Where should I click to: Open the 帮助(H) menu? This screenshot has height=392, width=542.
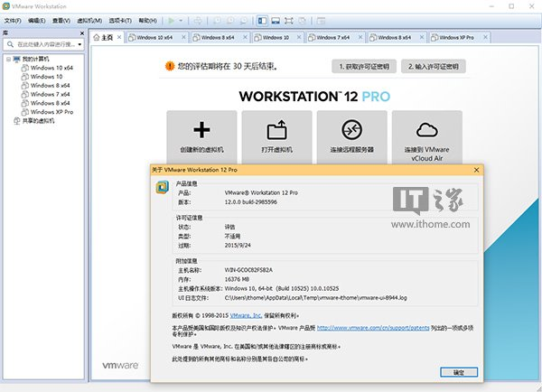pyautogui.click(x=147, y=21)
